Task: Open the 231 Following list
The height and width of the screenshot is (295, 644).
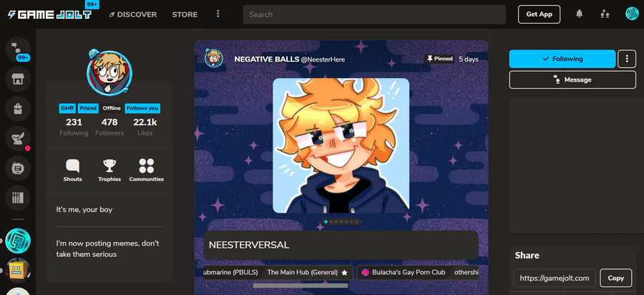Action: pos(74,127)
